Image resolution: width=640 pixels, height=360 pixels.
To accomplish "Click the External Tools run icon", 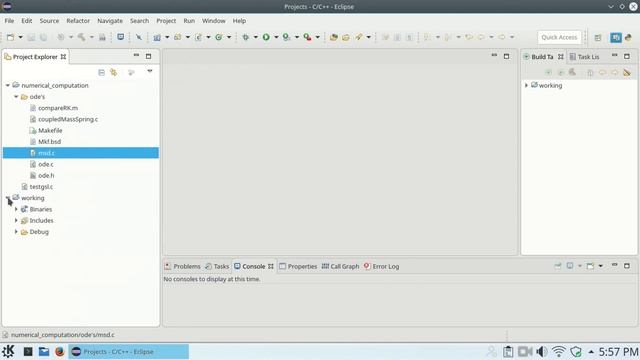I will coord(307,37).
